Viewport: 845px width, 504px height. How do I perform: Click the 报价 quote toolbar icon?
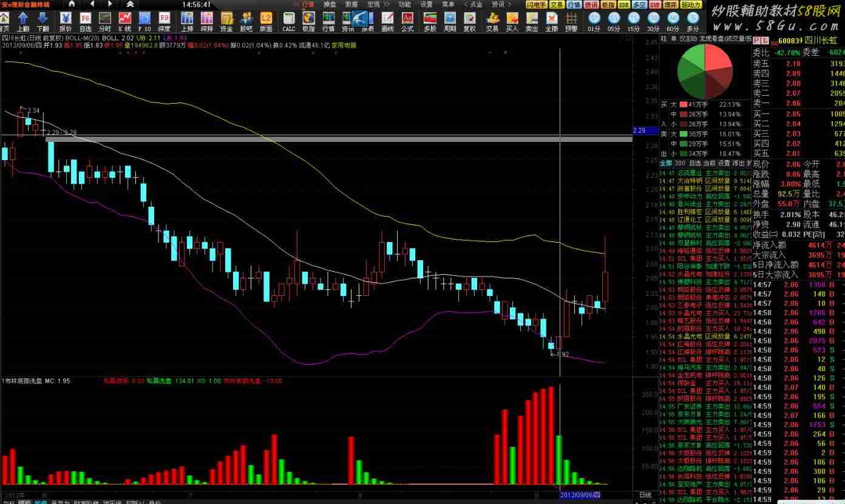click(x=65, y=21)
